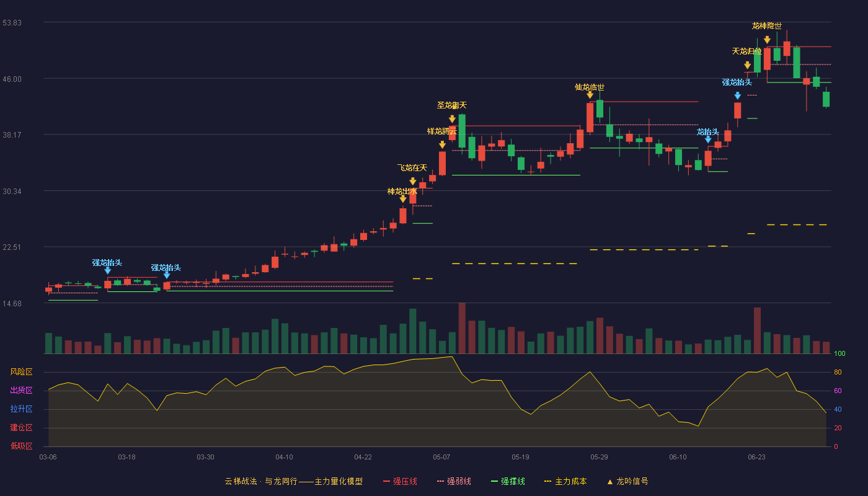Image resolution: width=868 pixels, height=496 pixels.
Task: Click the magenta 60 indicator scale value
Action: tap(838, 391)
